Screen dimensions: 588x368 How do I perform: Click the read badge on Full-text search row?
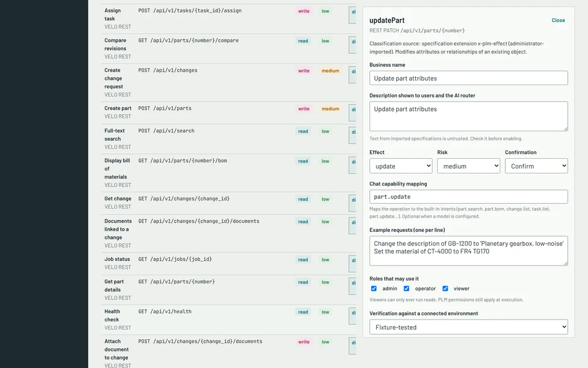[303, 131]
